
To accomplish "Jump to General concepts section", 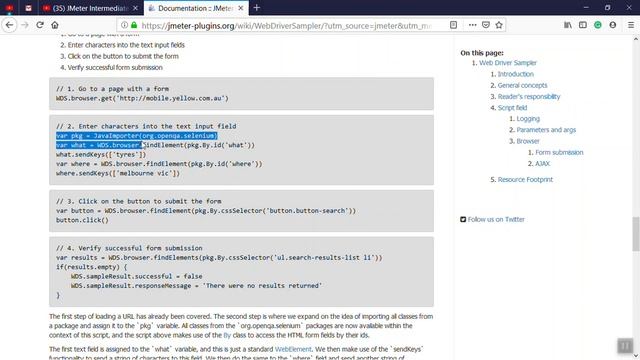I will tap(522, 85).
